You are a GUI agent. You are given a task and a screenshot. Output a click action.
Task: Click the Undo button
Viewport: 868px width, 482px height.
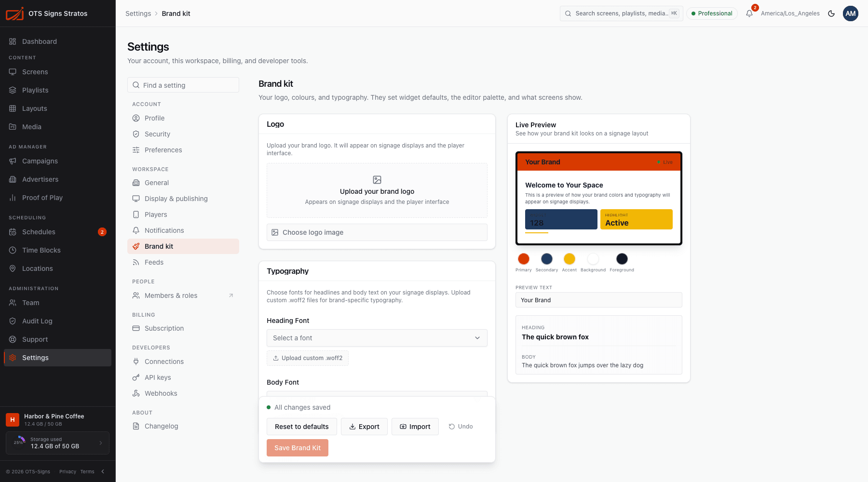pyautogui.click(x=461, y=427)
